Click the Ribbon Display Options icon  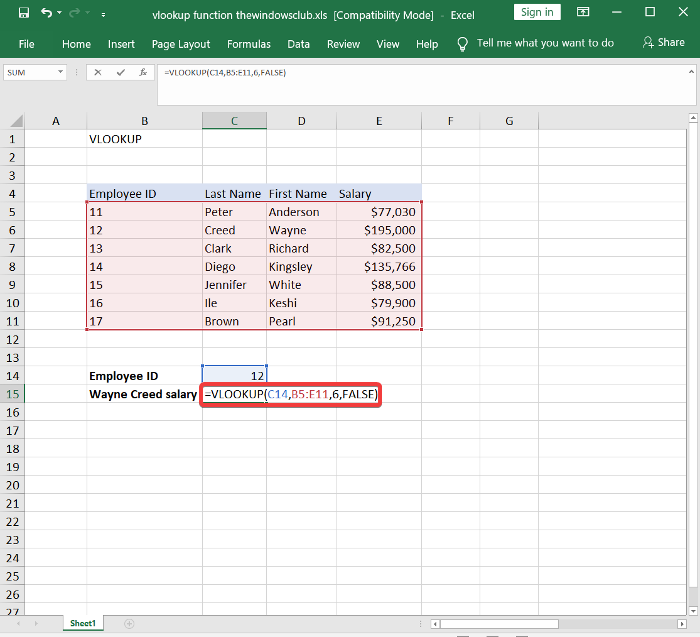pyautogui.click(x=582, y=13)
